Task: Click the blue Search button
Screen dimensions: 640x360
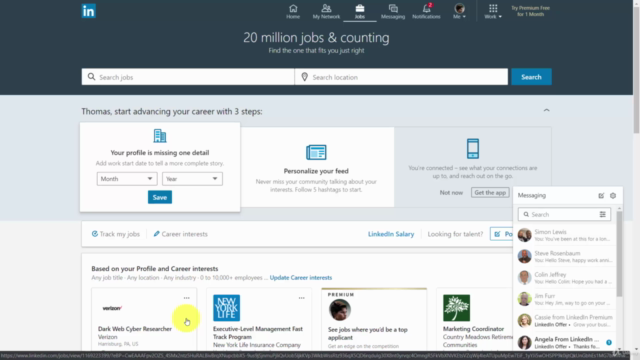Action: (531, 77)
